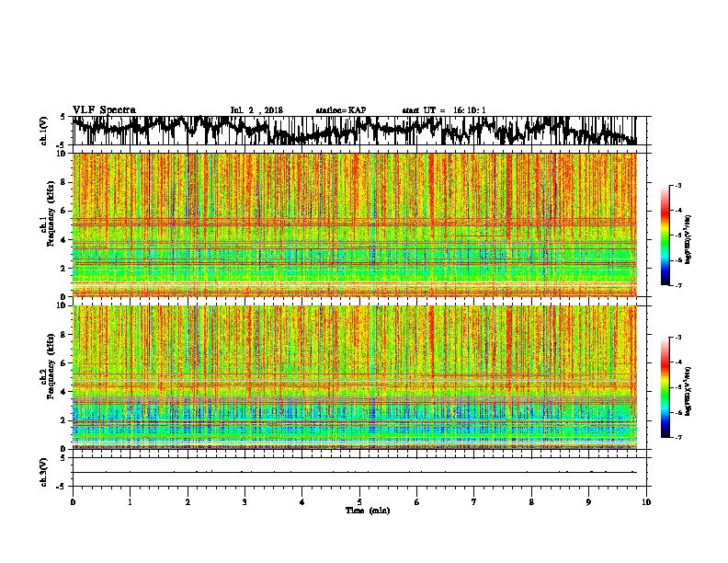Click time axis tick label "1"
This screenshot has width=728, height=563.
130,502
